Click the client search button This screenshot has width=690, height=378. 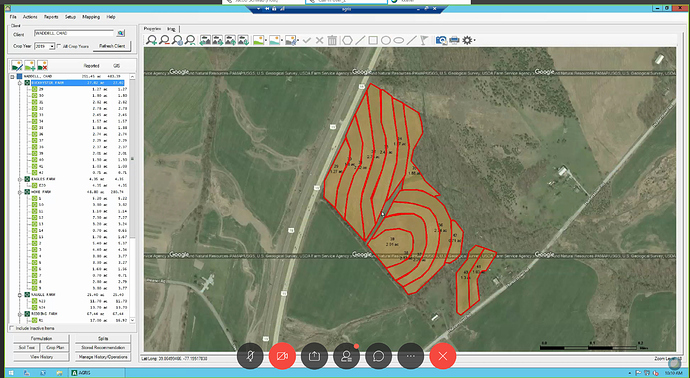pos(121,33)
